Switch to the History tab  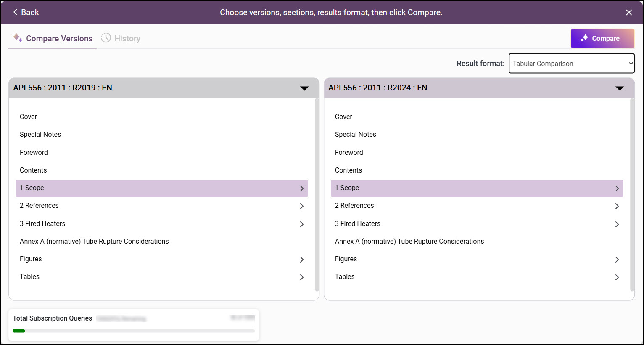click(127, 38)
